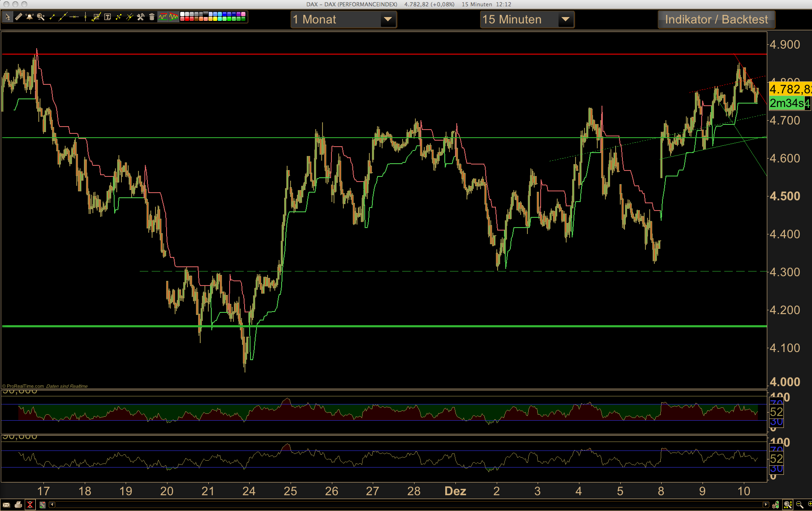Screen dimensions: 812x511
Task: Open the regression channel drawing tool
Action: (x=96, y=17)
